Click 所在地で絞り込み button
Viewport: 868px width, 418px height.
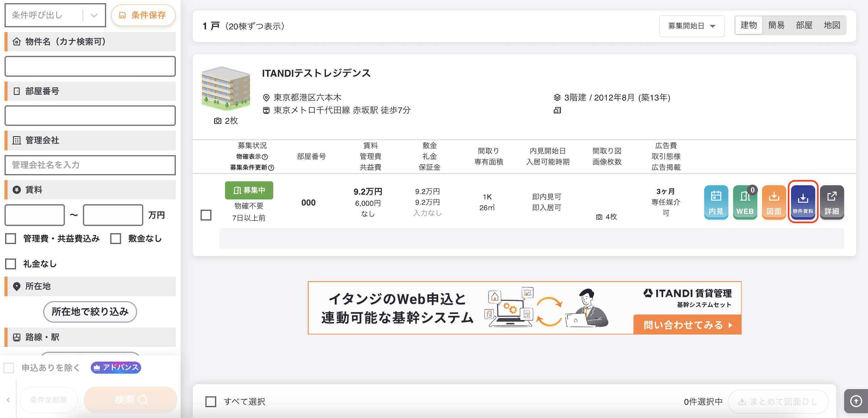90,312
